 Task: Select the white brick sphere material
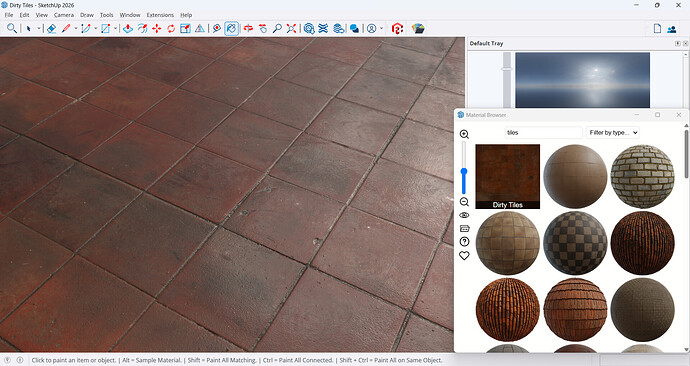(x=642, y=176)
